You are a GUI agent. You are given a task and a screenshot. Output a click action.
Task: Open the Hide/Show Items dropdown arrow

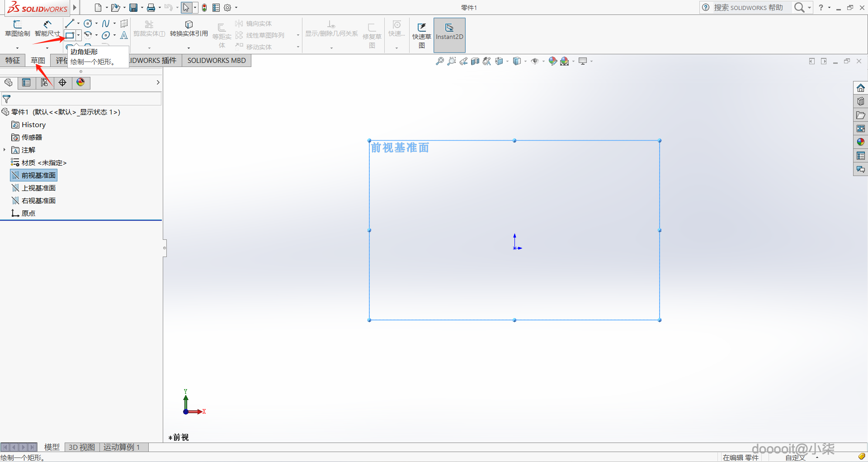click(x=543, y=61)
